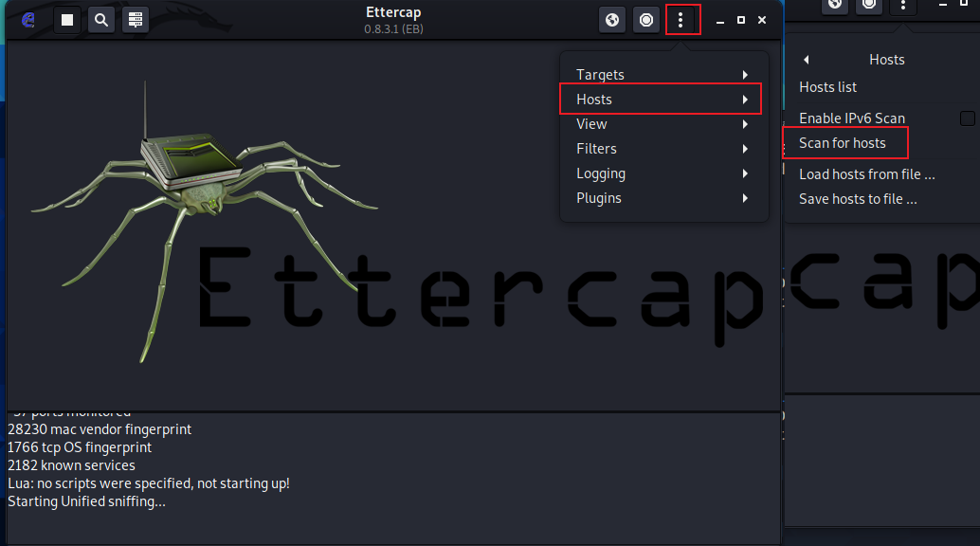This screenshot has width=980, height=546.
Task: Open the Filters submenu
Action: click(x=663, y=149)
